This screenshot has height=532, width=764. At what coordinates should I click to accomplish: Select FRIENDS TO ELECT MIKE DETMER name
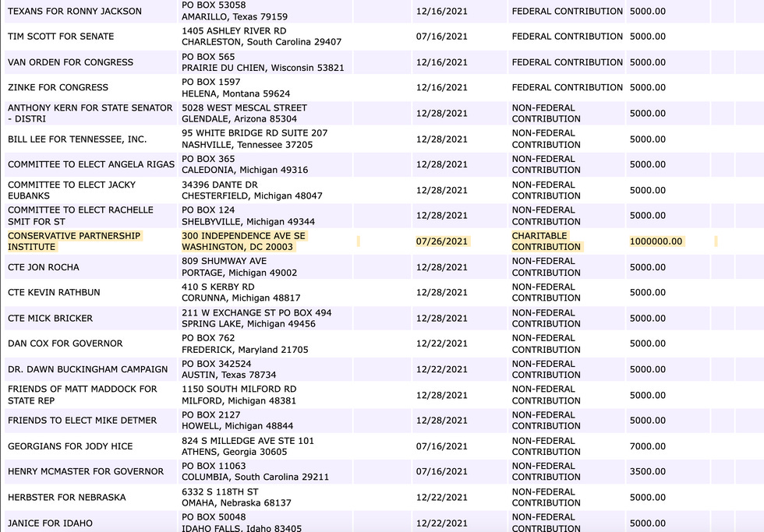coord(83,421)
